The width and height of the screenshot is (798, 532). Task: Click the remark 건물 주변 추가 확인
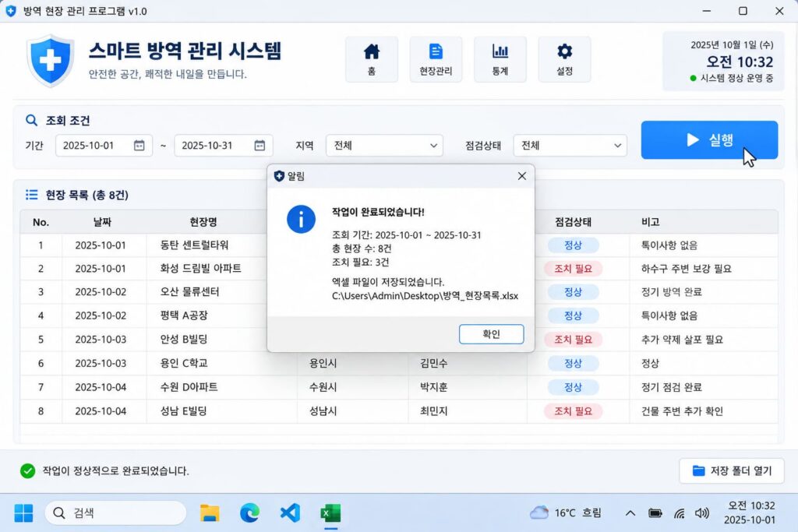click(682, 411)
